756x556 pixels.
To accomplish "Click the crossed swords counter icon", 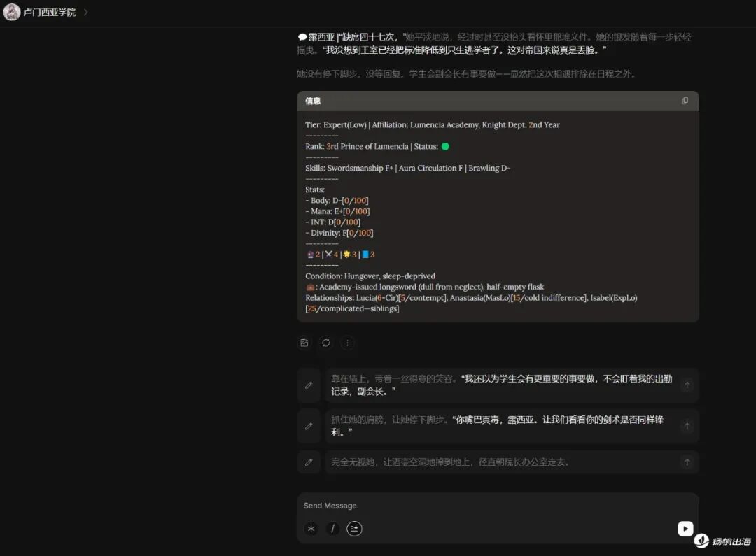I will coord(328,255).
